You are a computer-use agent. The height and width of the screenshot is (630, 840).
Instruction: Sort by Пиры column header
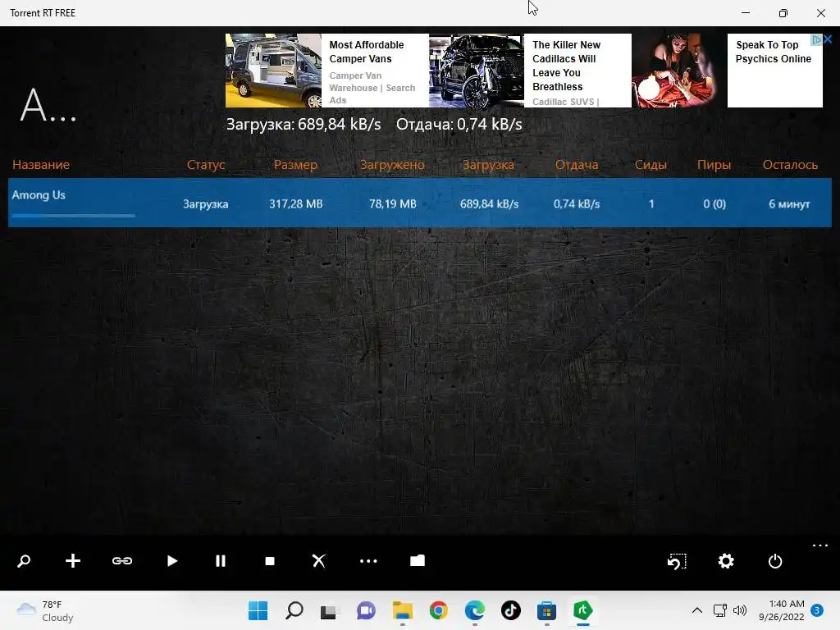pyautogui.click(x=714, y=164)
